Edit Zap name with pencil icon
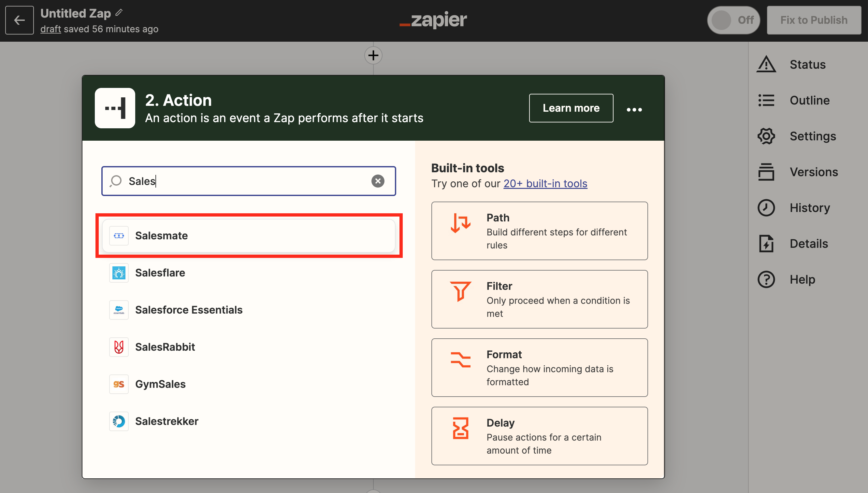Viewport: 868px width, 493px height. (x=119, y=13)
